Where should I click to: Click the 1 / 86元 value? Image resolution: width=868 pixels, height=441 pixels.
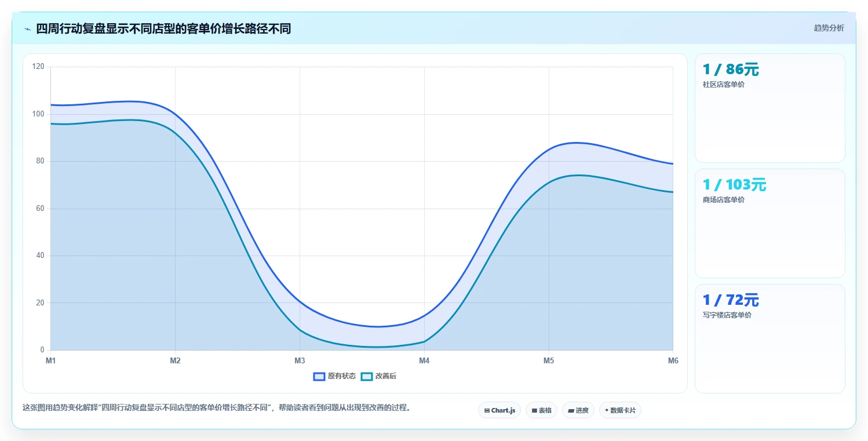tap(731, 70)
